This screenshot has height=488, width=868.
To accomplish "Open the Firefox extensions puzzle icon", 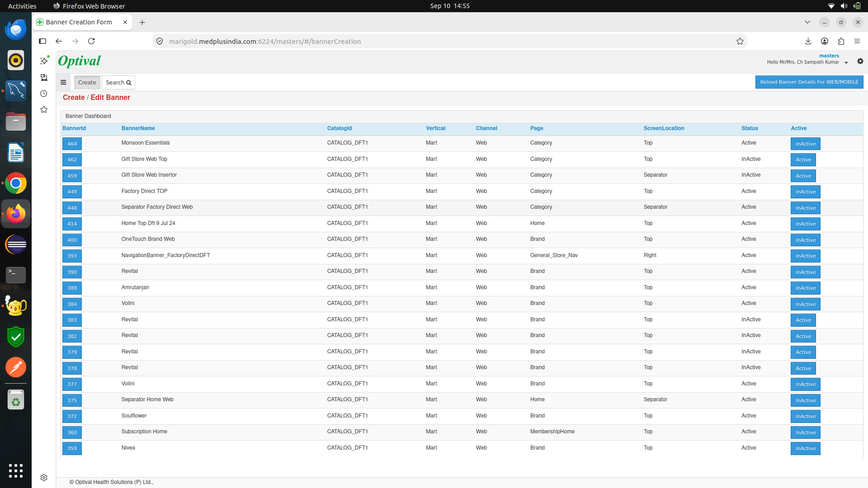I will click(841, 41).
